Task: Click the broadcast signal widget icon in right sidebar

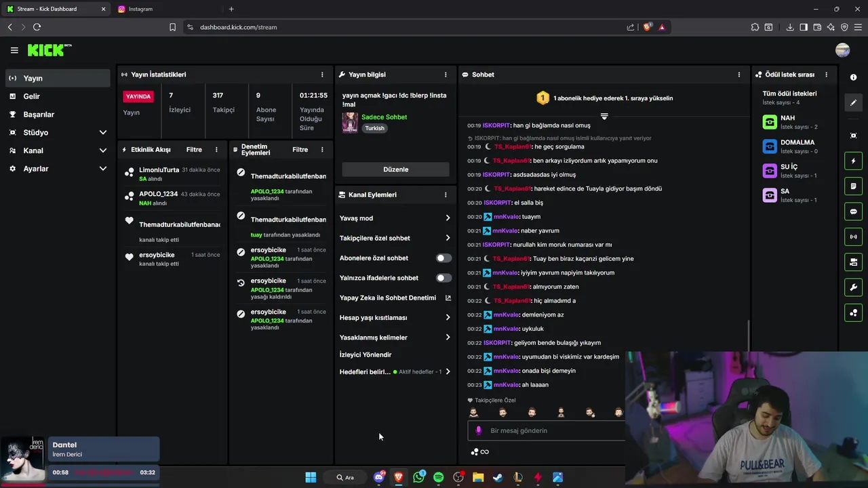Action: tap(853, 237)
